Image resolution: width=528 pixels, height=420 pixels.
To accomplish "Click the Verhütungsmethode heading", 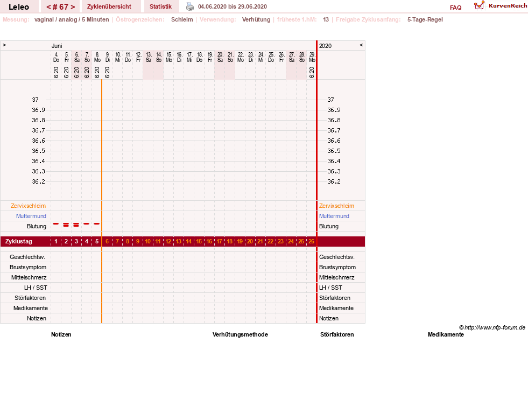I will click(240, 334).
